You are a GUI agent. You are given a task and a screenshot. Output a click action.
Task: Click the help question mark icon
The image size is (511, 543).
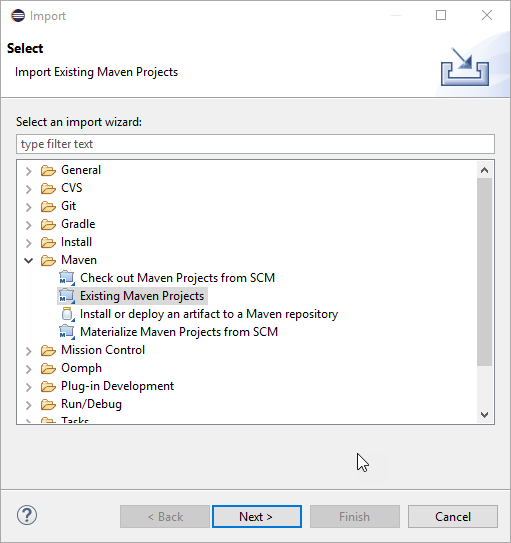point(27,515)
